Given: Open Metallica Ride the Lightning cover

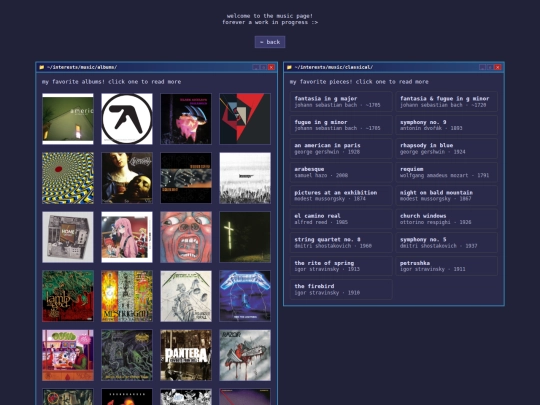Looking at the screenshot, I should (245, 296).
